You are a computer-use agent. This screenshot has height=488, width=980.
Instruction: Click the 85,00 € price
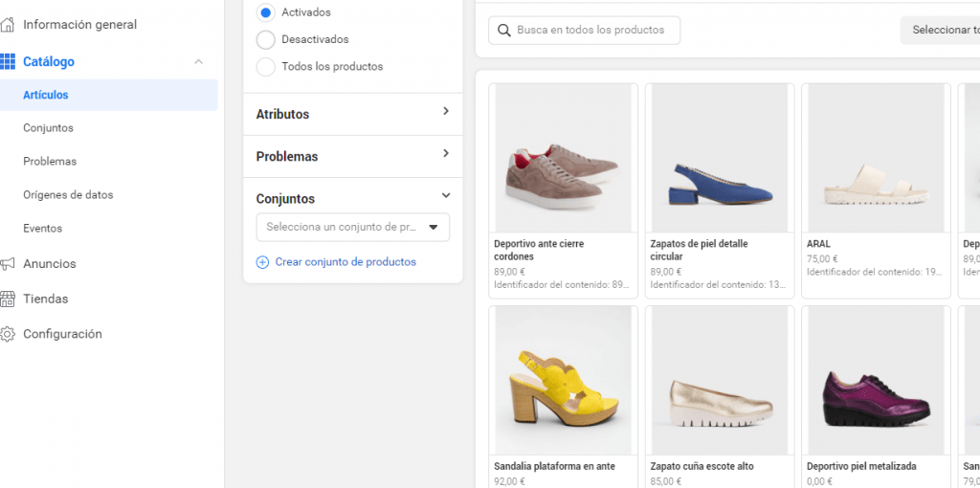(x=666, y=481)
